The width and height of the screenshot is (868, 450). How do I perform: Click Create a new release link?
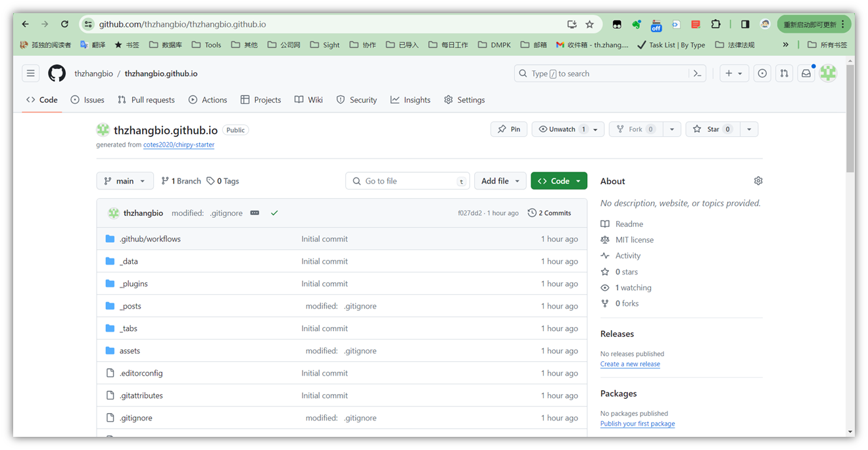tap(630, 364)
